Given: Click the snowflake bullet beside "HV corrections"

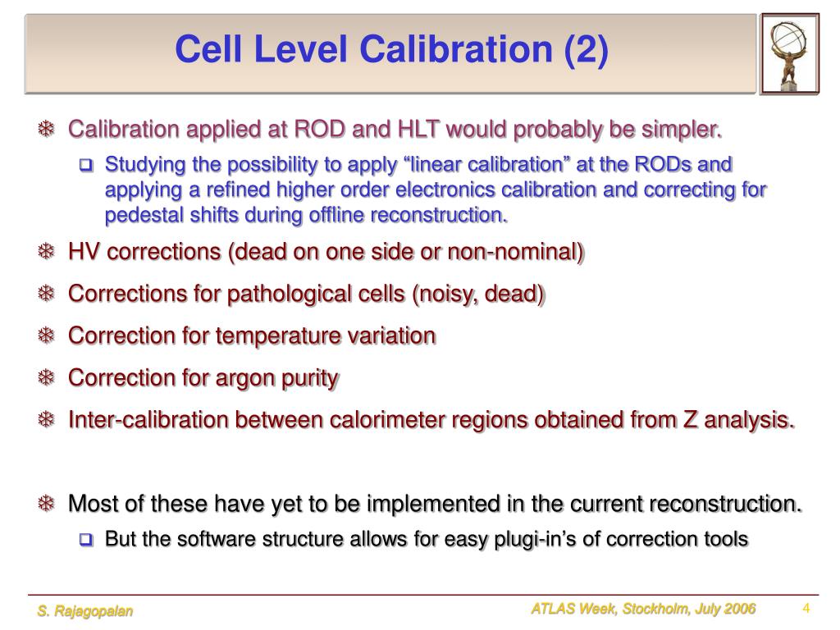Looking at the screenshot, I should click(47, 251).
